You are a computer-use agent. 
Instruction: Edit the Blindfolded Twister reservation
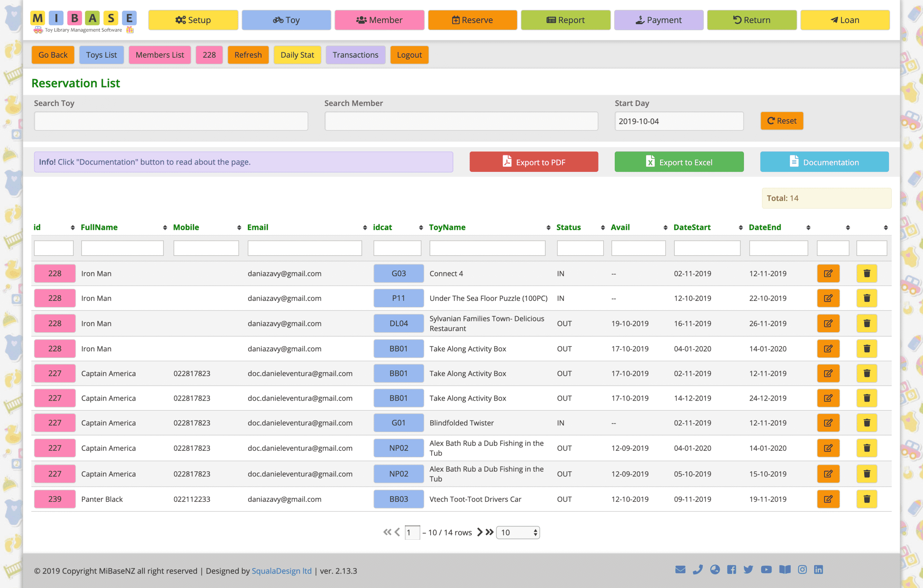(x=828, y=423)
